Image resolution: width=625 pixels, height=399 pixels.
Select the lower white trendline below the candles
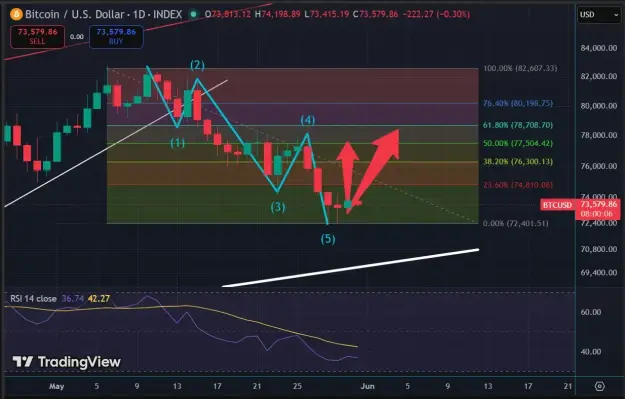(350, 268)
